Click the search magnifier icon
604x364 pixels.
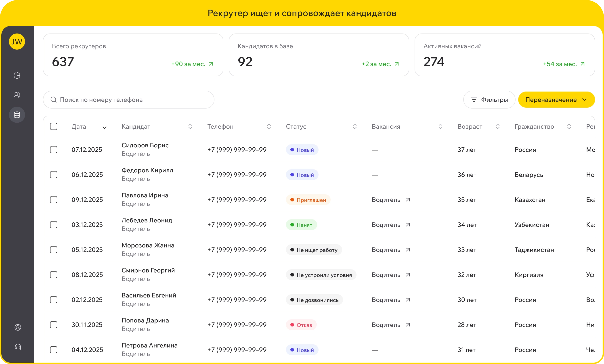tap(53, 100)
